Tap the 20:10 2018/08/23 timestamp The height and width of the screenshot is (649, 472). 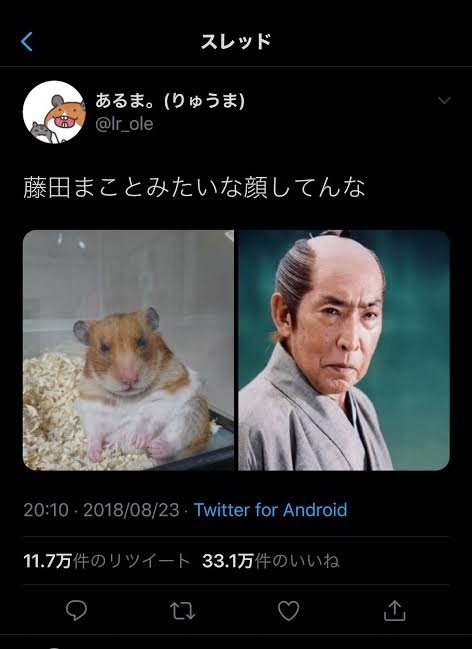point(101,510)
